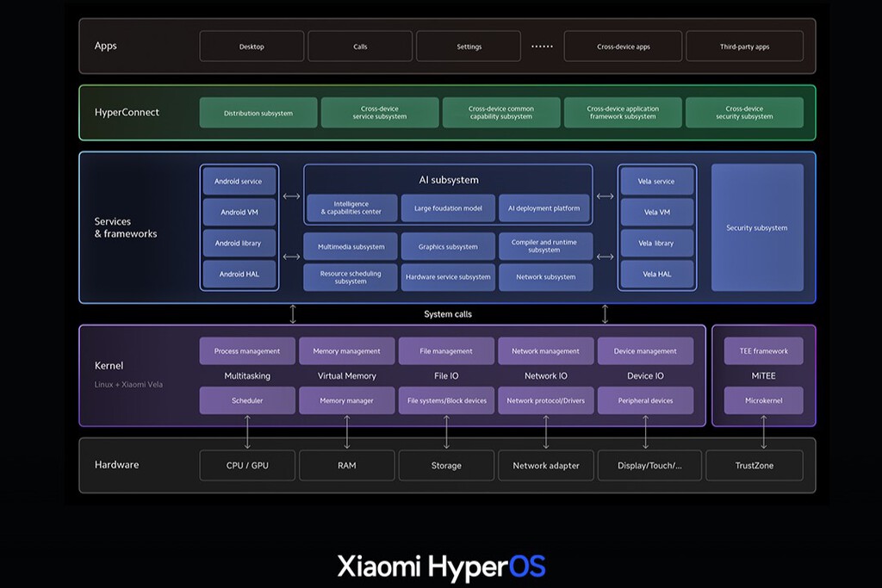Select the Vela HAL block
The image size is (882, 588).
[657, 274]
